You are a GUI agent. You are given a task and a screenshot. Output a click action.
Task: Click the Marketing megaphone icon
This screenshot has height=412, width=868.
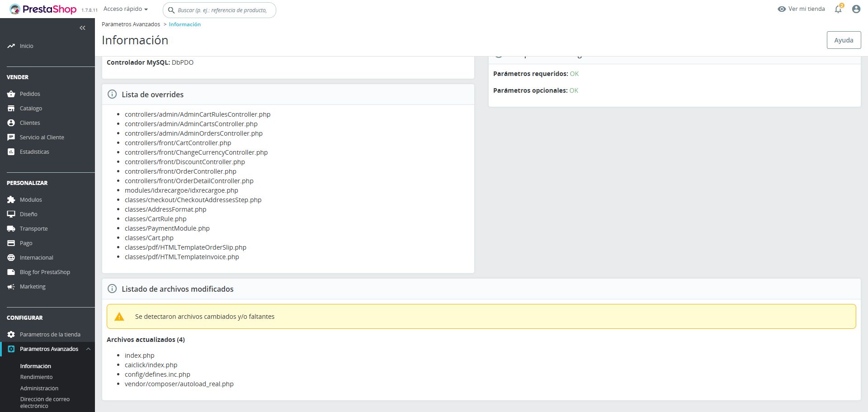pos(11,287)
